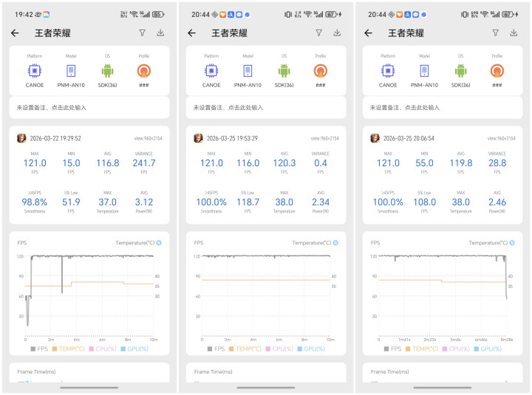The height and width of the screenshot is (395, 532).
Task: Tap Android SDK icon, right screenshot
Action: tap(461, 71)
